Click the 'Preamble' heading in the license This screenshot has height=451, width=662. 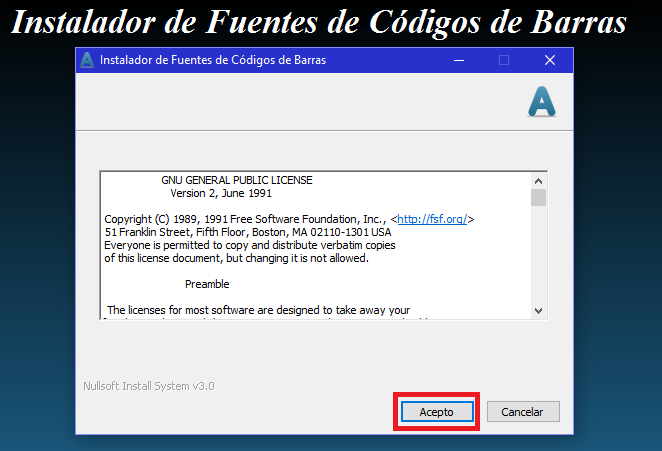click(x=207, y=284)
